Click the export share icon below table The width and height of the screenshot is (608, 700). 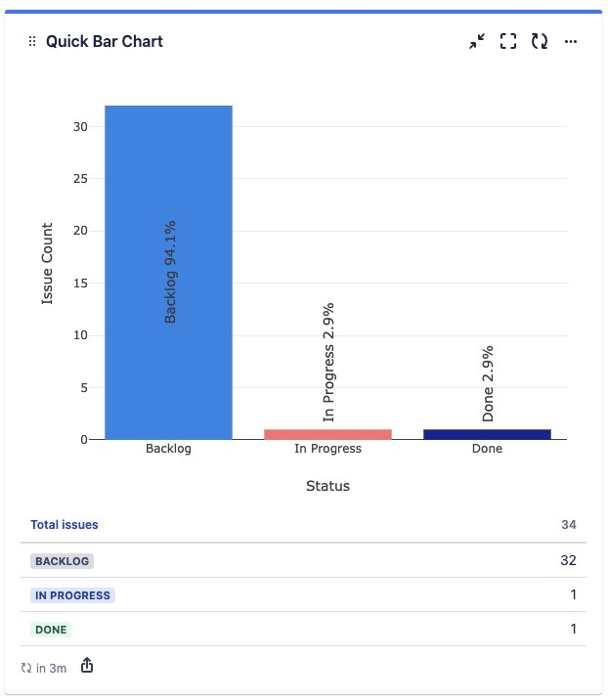(x=87, y=666)
